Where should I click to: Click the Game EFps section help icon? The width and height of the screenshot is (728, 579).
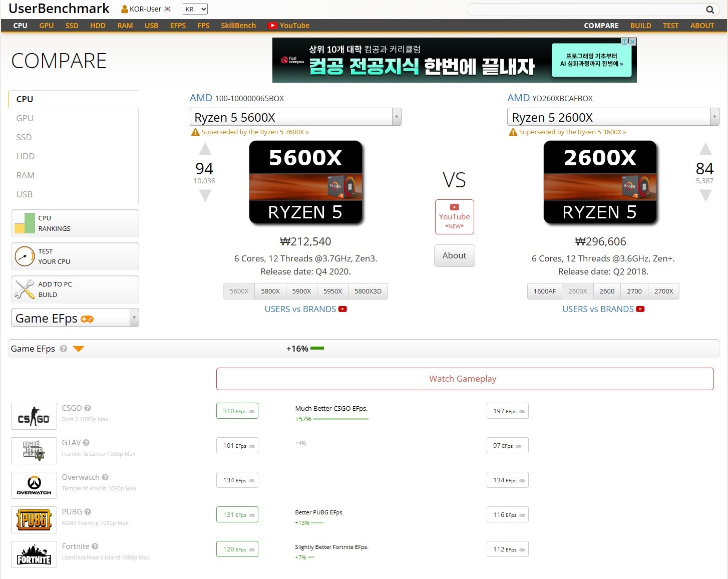point(64,349)
